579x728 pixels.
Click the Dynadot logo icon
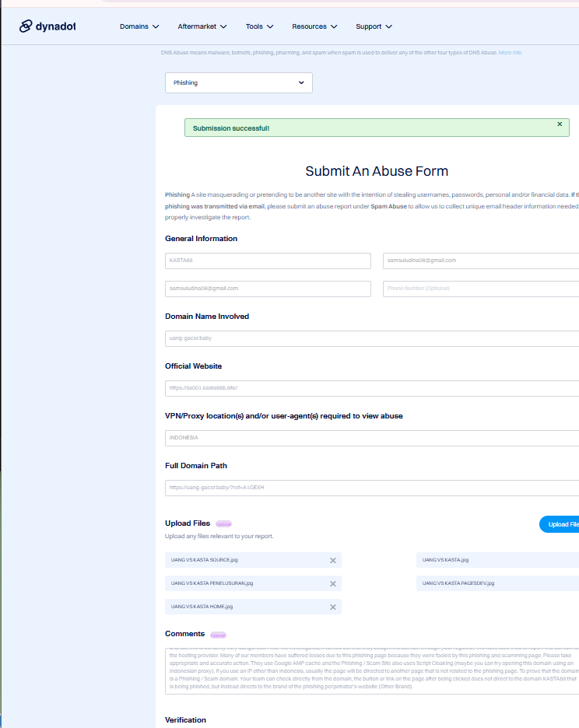[26, 26]
